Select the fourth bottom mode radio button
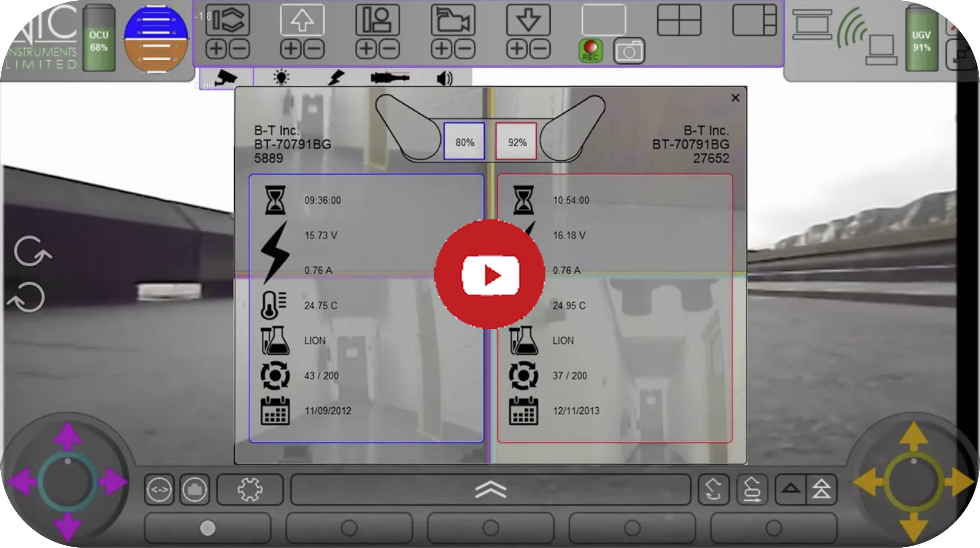 click(x=632, y=528)
